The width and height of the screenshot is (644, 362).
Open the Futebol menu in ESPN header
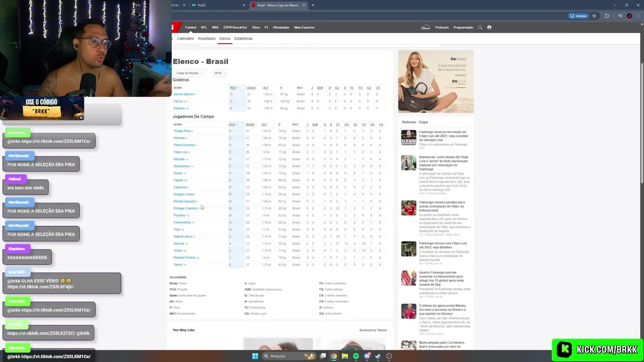[x=191, y=27]
